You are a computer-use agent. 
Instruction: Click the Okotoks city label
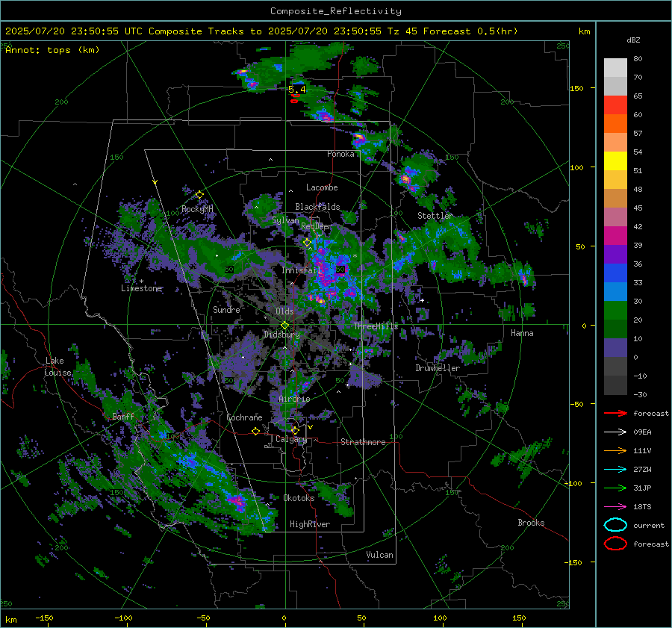tap(299, 498)
